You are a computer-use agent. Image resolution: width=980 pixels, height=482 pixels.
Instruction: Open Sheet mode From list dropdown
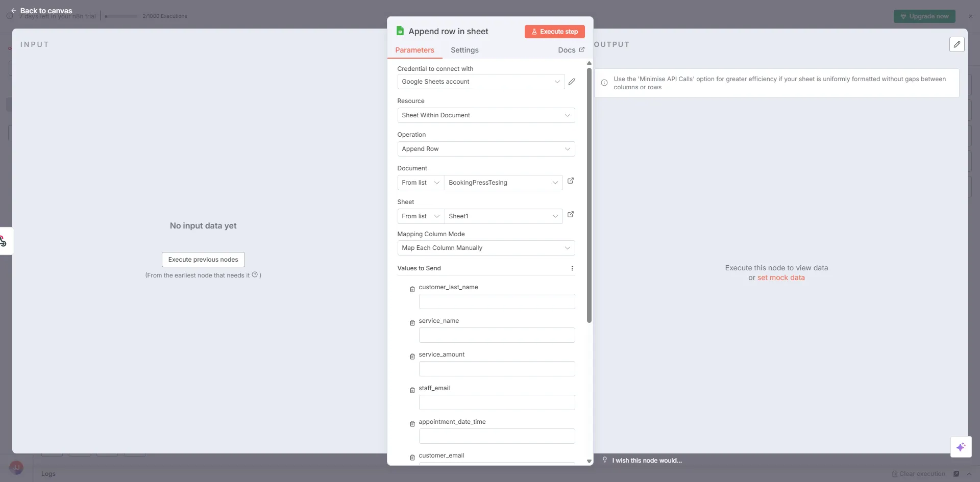(421, 216)
